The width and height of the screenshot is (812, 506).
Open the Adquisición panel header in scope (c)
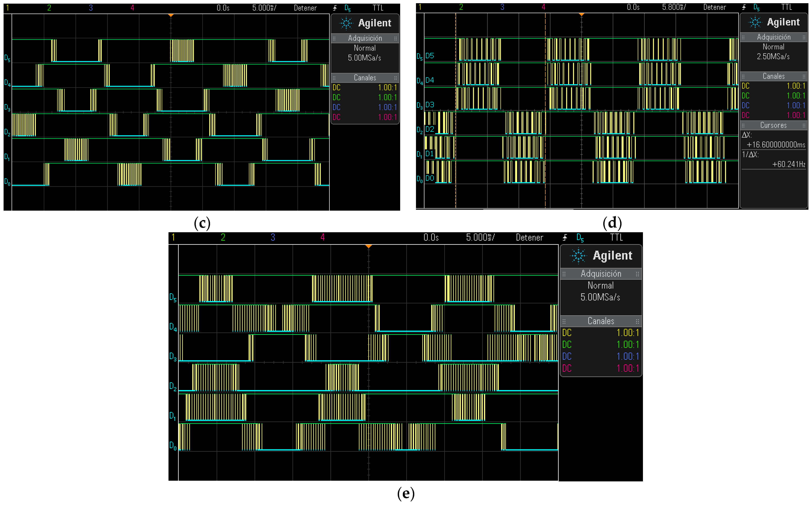point(365,38)
